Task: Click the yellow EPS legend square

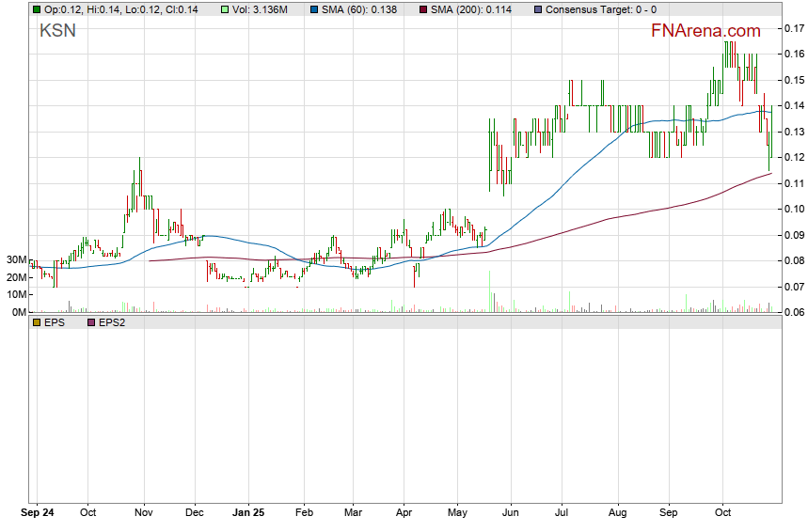Action: click(36, 322)
